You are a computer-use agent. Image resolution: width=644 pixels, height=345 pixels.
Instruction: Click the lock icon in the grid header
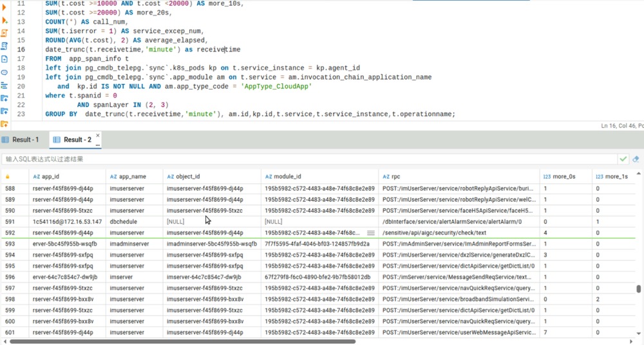tap(8, 176)
